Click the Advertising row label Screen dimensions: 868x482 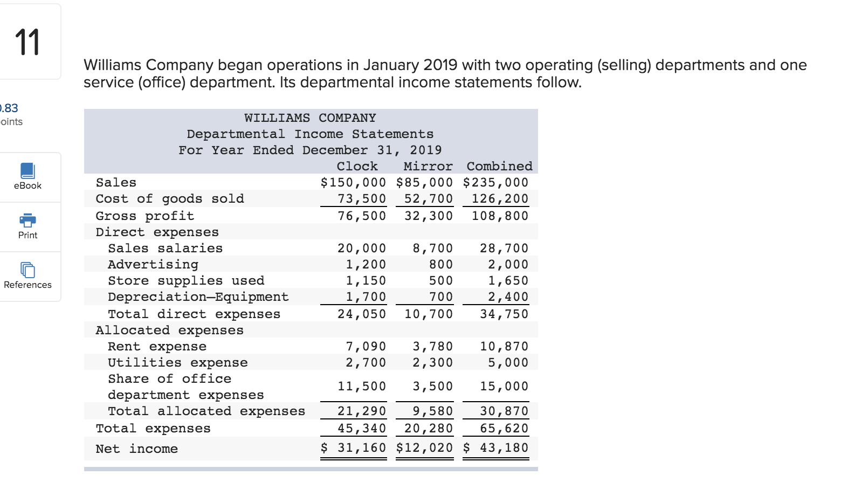click(153, 264)
